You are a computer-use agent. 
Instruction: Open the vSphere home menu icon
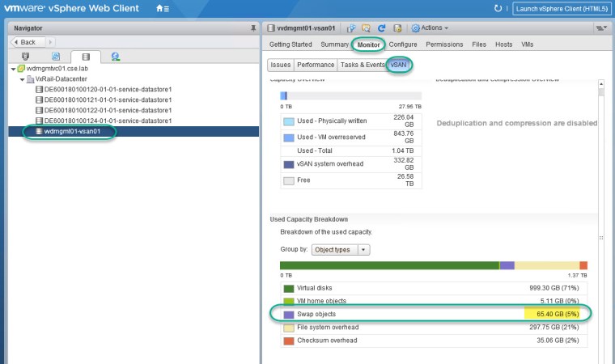click(162, 9)
